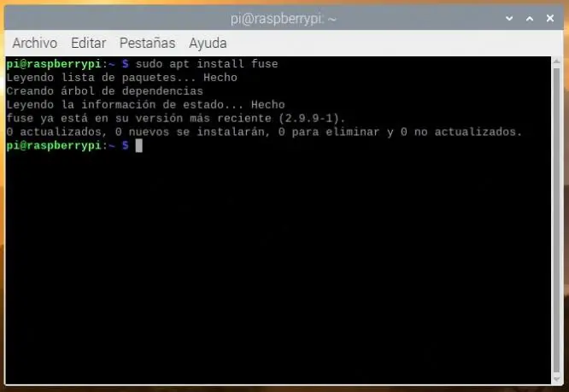Minimize the terminal with the down-chevron icon
This screenshot has height=392, width=569.
coord(509,18)
